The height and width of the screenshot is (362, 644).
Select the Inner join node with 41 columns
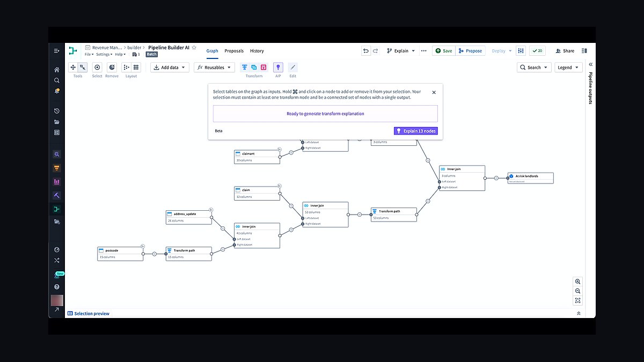pos(257,235)
